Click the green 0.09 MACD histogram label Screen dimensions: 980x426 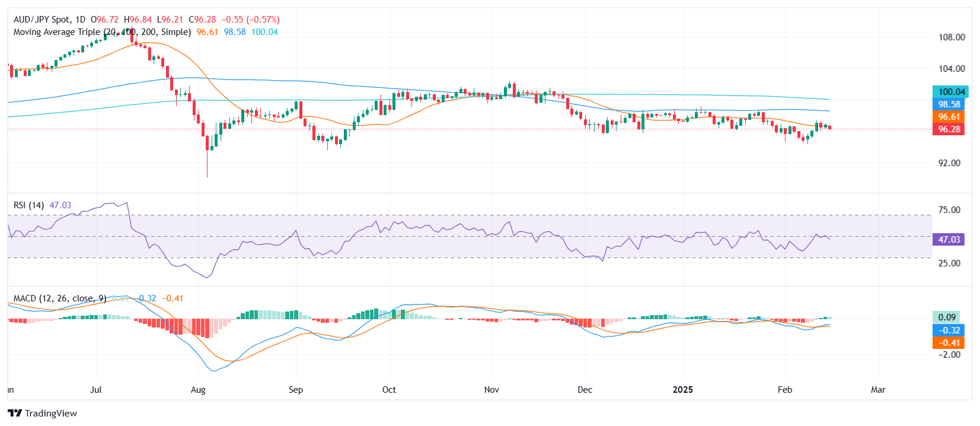947,317
